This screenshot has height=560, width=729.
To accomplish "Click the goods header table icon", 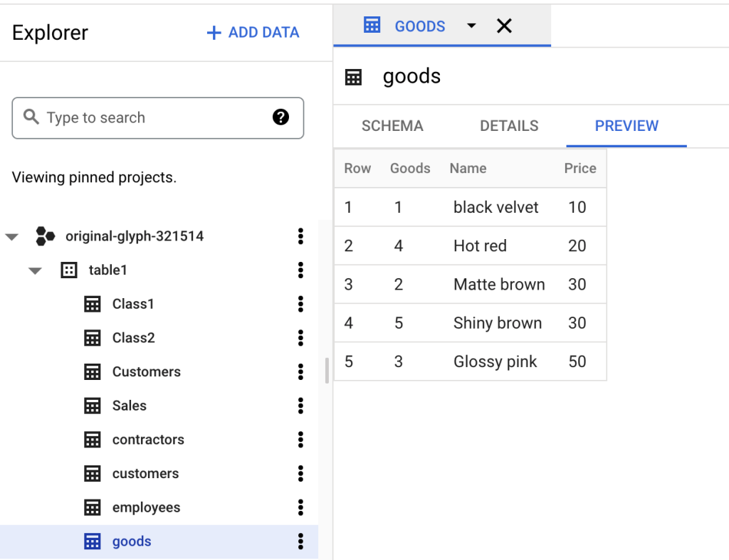I will pos(353,76).
